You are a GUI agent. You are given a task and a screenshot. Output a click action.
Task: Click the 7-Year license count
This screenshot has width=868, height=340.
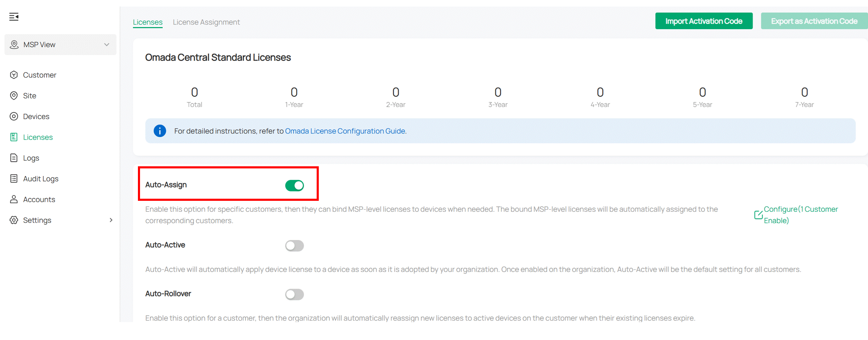point(804,92)
